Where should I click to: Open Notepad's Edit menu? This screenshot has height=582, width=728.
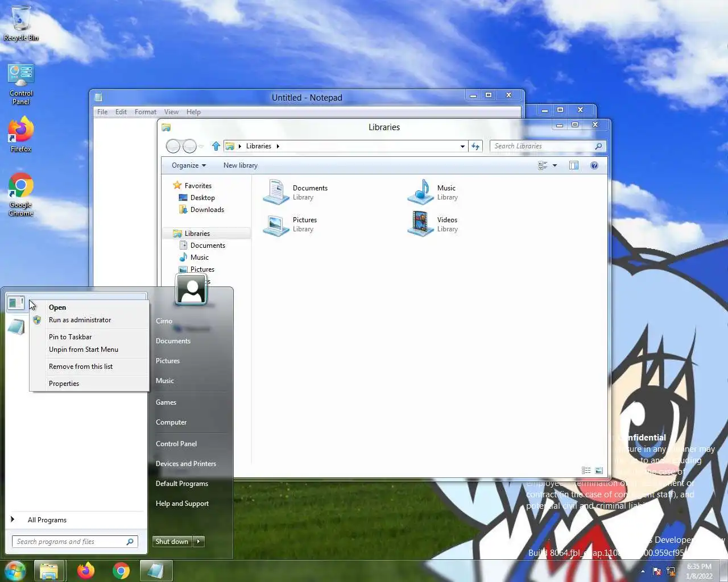121,112
